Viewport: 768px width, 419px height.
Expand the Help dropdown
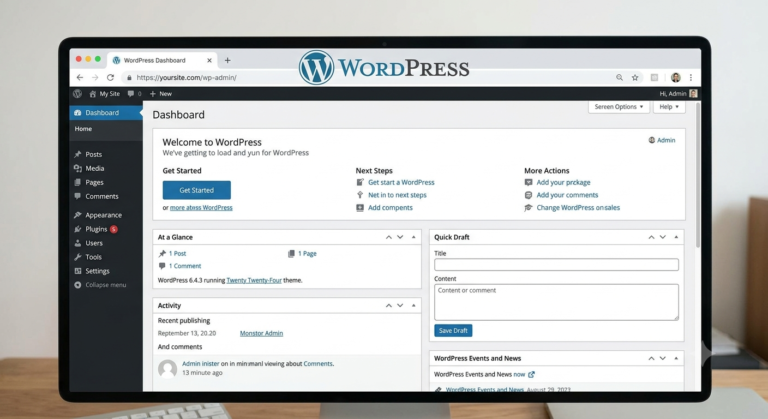pos(669,107)
